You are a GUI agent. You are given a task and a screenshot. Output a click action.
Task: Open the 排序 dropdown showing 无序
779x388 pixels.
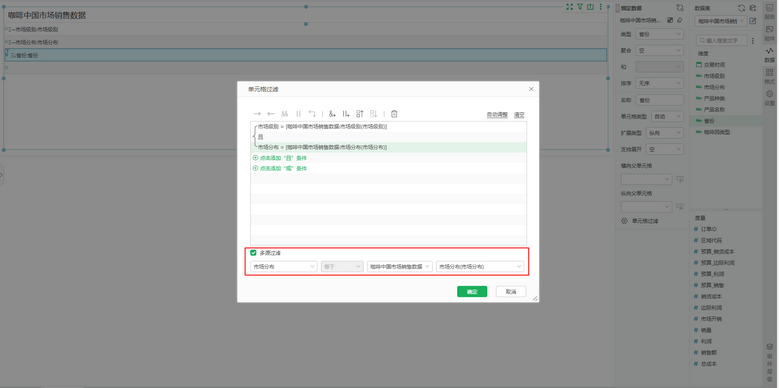[659, 83]
